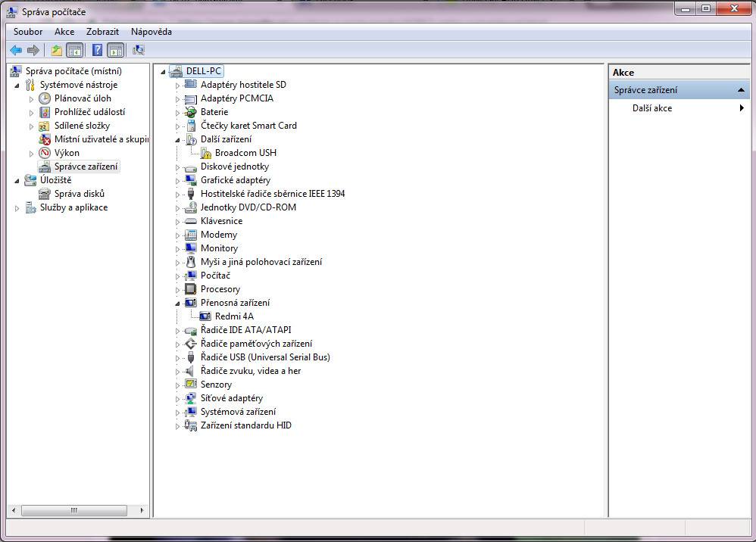Expand Služby a aplikace in left tree
This screenshot has height=542, width=756.
pos(17,208)
